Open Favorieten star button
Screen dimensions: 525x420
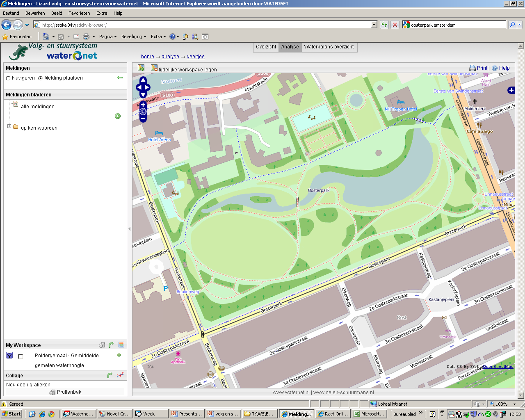click(x=17, y=37)
